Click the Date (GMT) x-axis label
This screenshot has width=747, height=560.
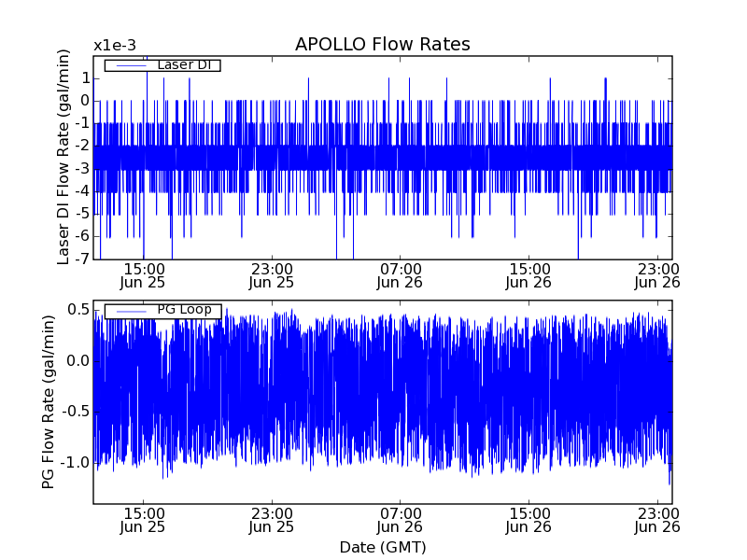pos(382,547)
